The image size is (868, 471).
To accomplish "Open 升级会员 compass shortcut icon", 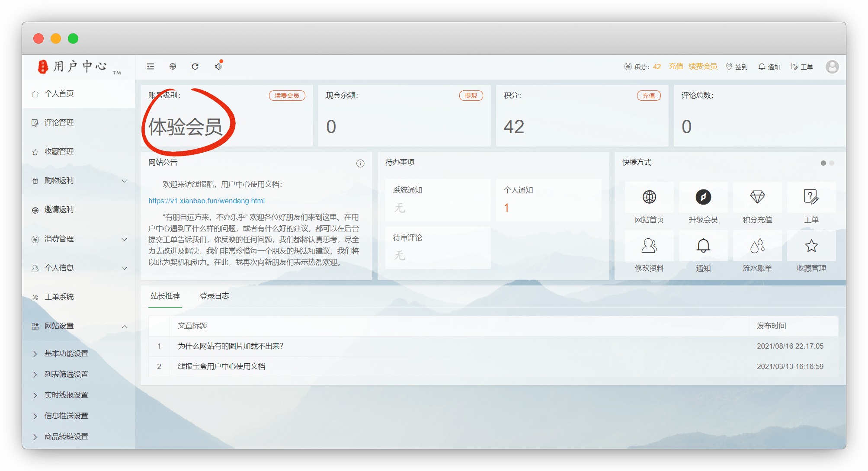I will 703,197.
